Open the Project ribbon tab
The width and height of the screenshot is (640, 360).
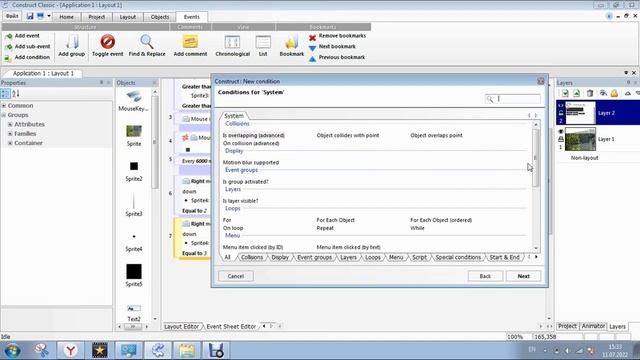click(x=96, y=17)
